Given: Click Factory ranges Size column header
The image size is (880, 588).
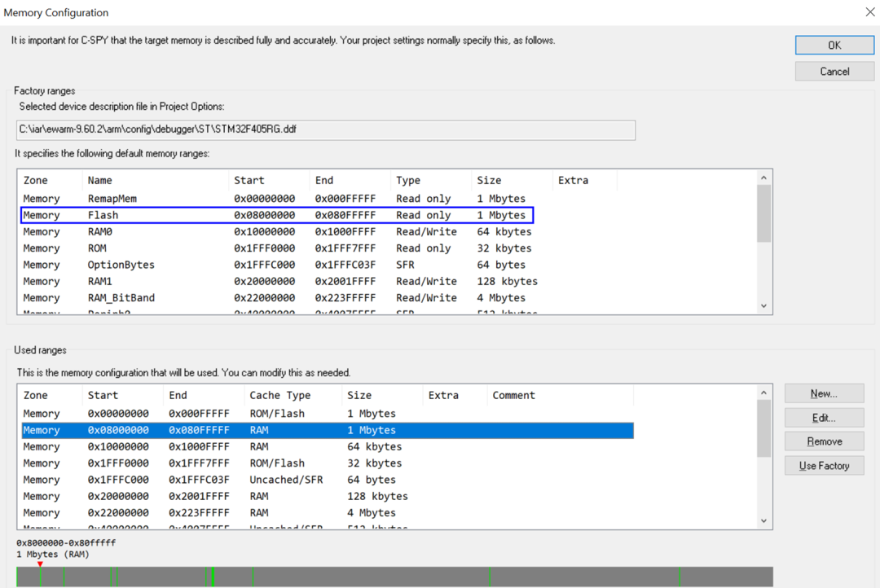Looking at the screenshot, I should click(x=511, y=180).
